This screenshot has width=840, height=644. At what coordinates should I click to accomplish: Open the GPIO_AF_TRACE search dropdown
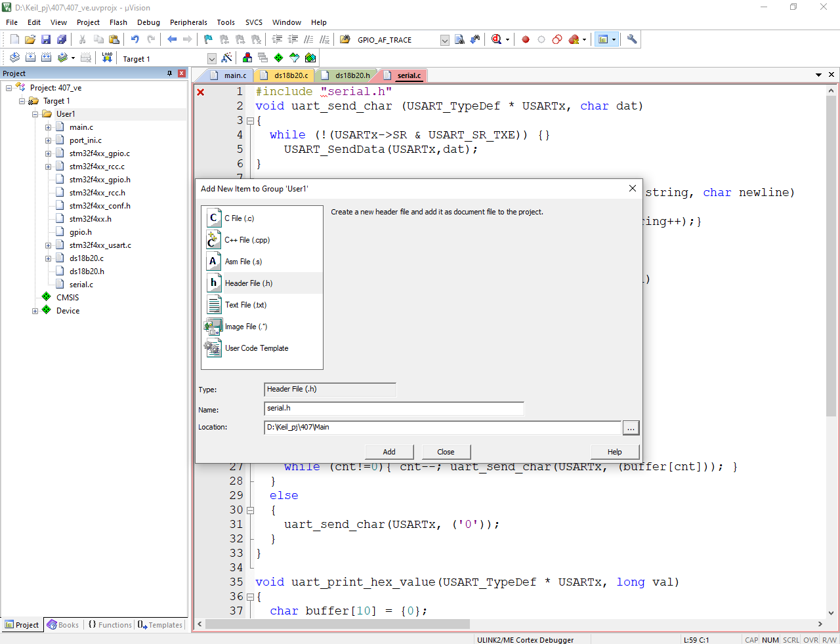click(x=444, y=40)
